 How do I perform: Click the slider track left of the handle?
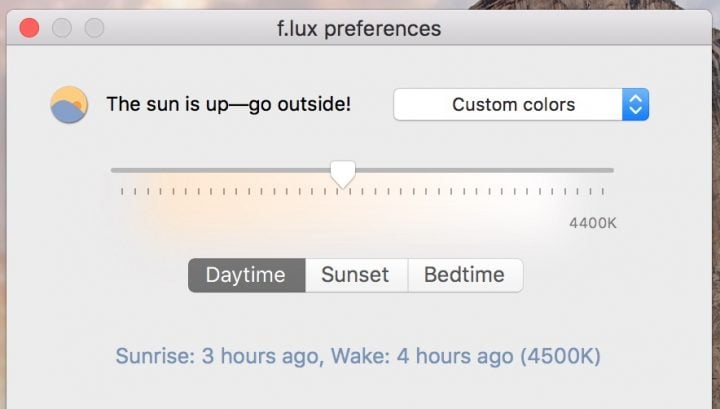pos(220,170)
